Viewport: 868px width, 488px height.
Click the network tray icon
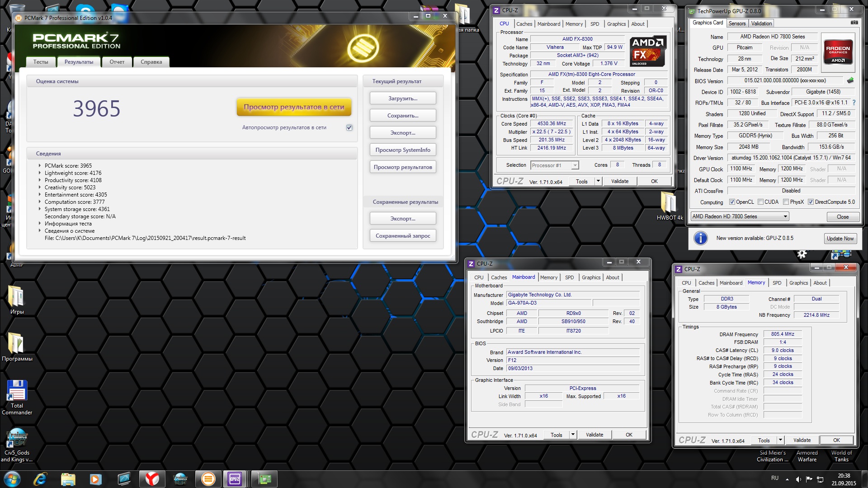(x=820, y=479)
